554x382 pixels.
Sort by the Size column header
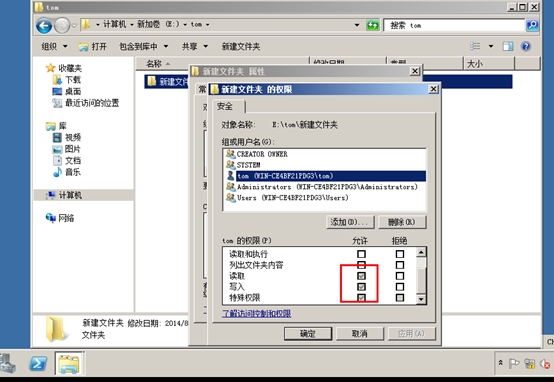click(489, 64)
